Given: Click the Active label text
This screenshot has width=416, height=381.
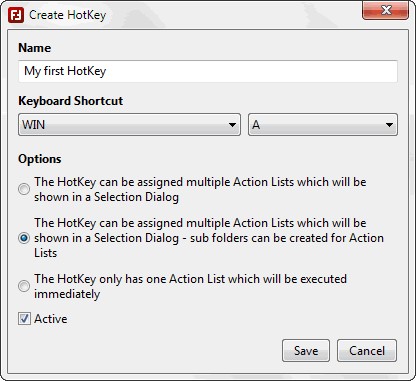Looking at the screenshot, I should tap(51, 319).
